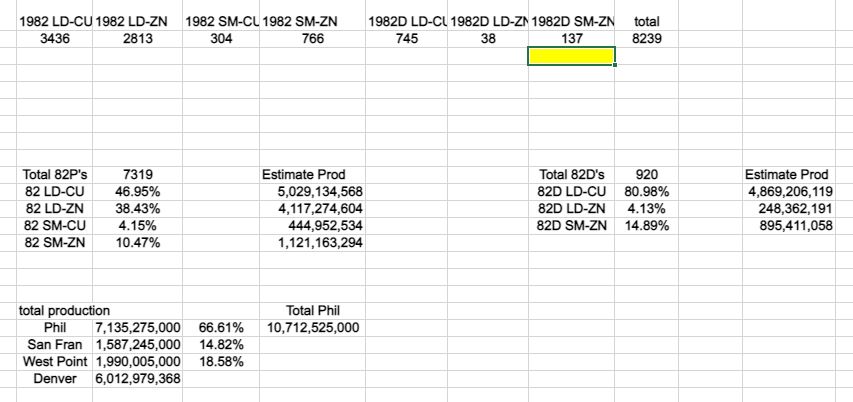
Task: Select the cell with value 745
Action: pos(406,39)
